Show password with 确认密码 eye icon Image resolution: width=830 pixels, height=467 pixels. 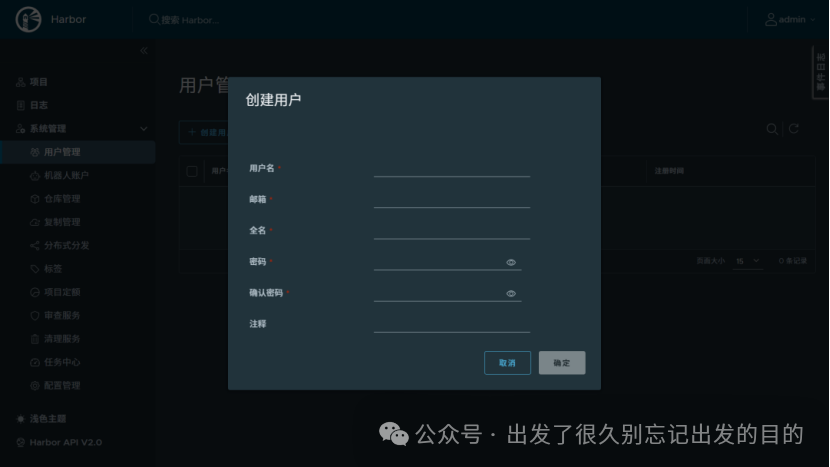tap(511, 294)
